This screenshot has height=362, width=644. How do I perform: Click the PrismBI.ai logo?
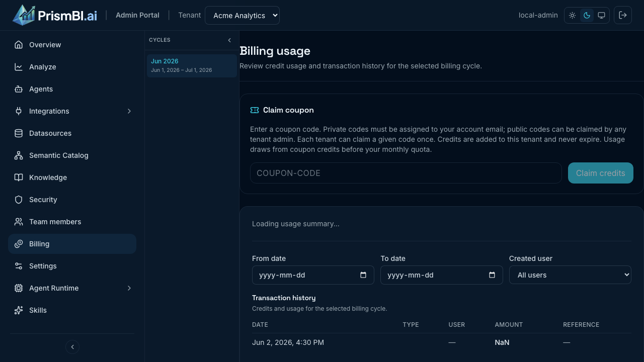[55, 15]
